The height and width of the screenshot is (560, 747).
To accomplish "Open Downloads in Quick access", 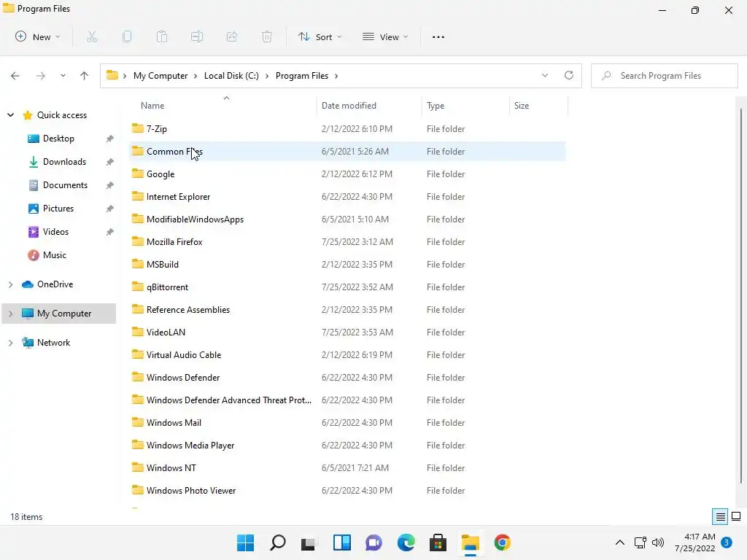I will [64, 162].
